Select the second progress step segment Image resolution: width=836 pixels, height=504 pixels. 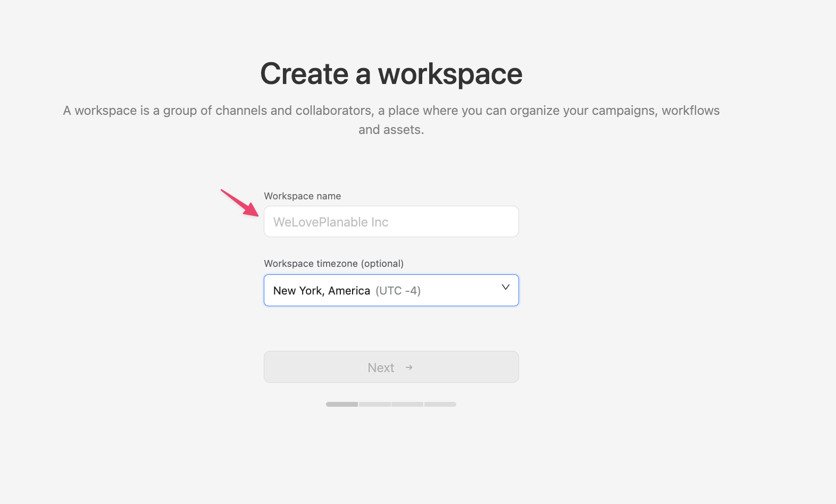374,405
